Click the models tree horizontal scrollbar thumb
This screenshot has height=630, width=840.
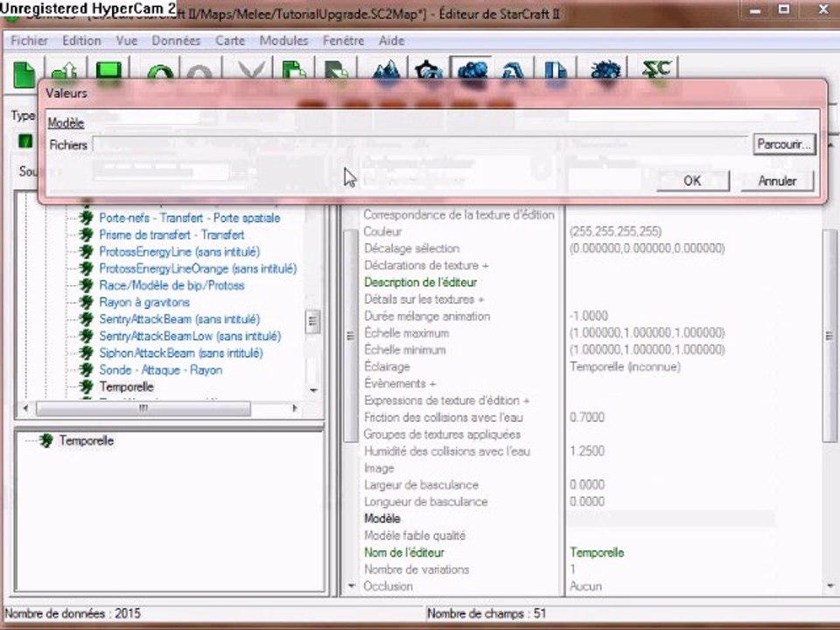point(143,409)
